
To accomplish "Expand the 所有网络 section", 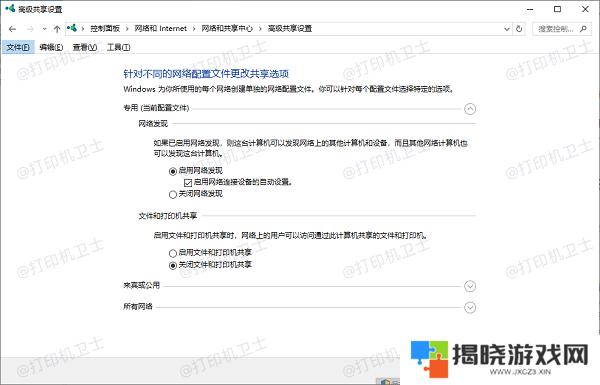I will tap(470, 307).
